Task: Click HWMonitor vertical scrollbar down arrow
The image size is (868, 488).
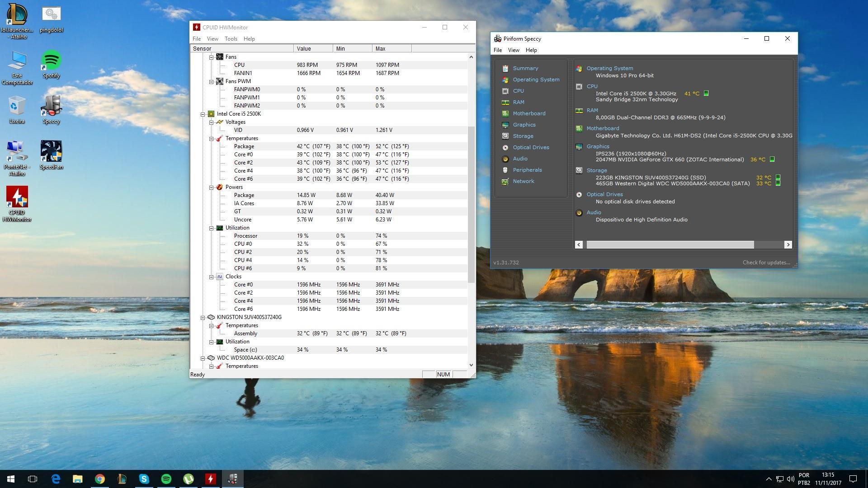Action: [471, 365]
